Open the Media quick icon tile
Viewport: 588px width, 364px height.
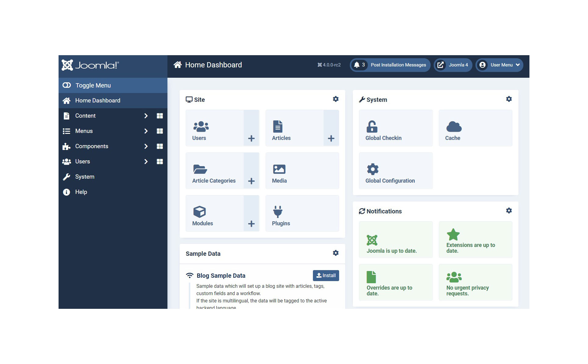tap(302, 171)
